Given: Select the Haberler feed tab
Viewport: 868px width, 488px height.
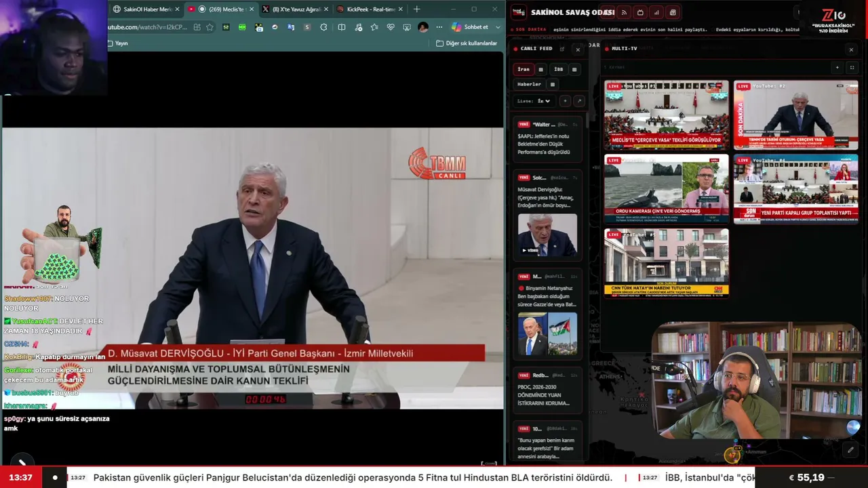Looking at the screenshot, I should coord(530,84).
